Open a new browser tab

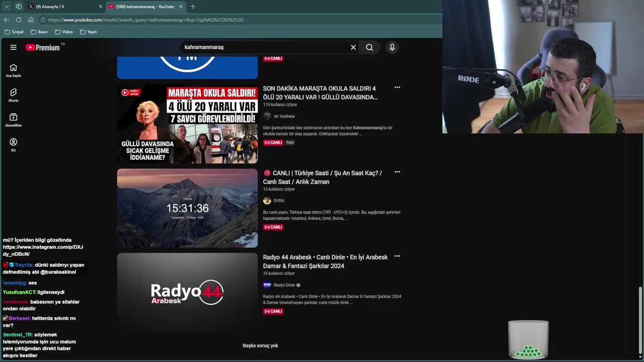pos(193,7)
